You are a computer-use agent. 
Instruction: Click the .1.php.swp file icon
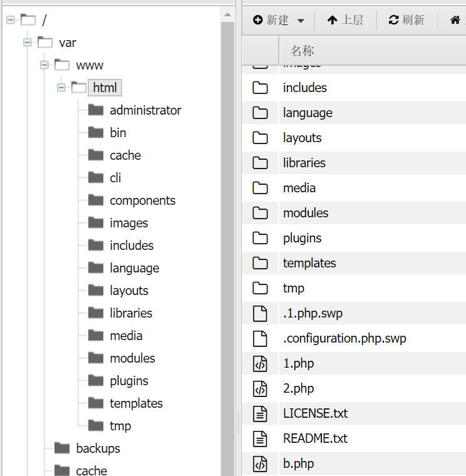(260, 314)
